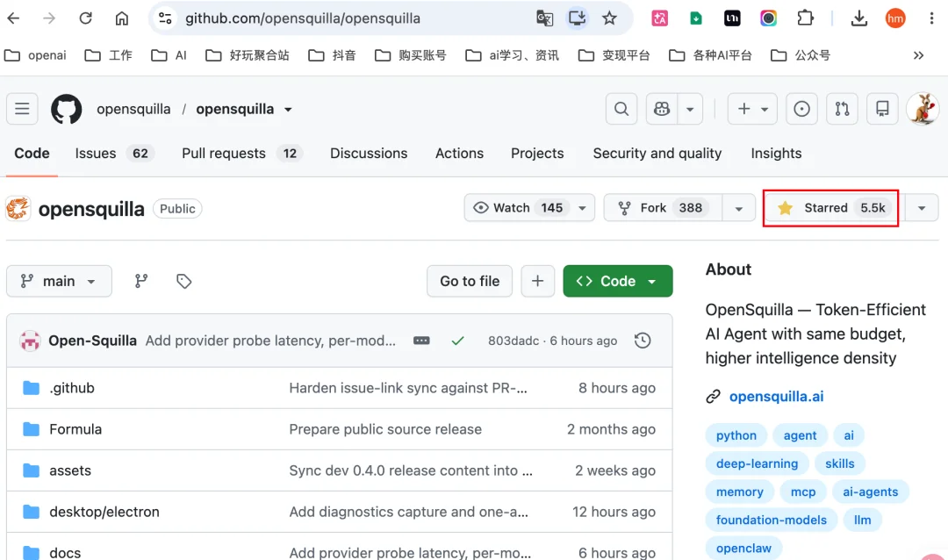This screenshot has height=560, width=948.
Task: Open the openai bookmarks folder
Action: coord(35,55)
